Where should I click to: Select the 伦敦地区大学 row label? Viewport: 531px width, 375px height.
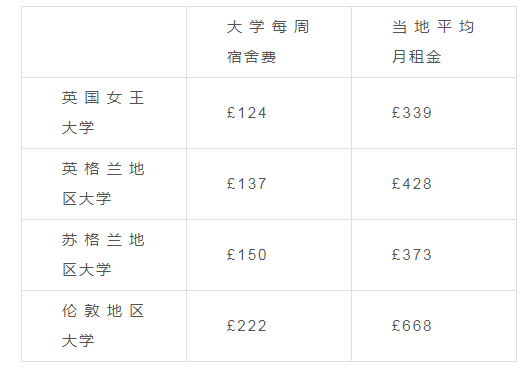point(103,326)
